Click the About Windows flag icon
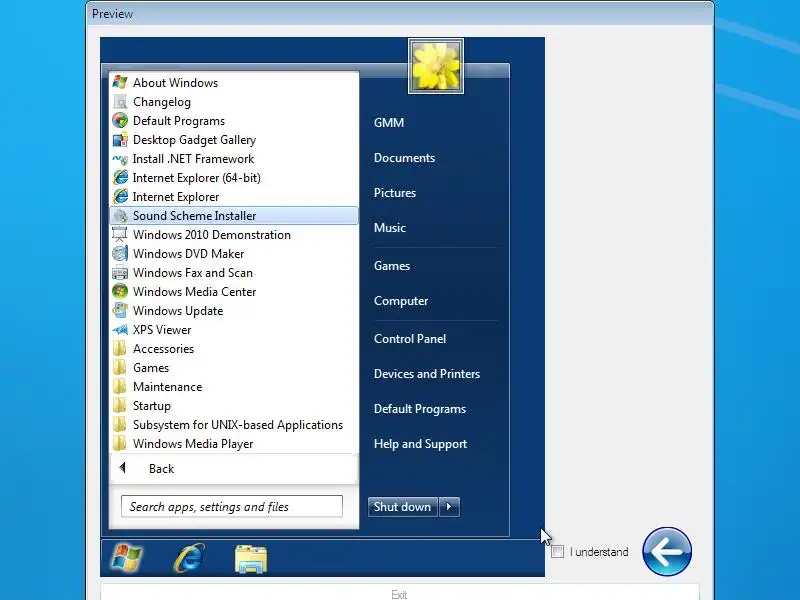Screen dimensions: 800x600 120,82
